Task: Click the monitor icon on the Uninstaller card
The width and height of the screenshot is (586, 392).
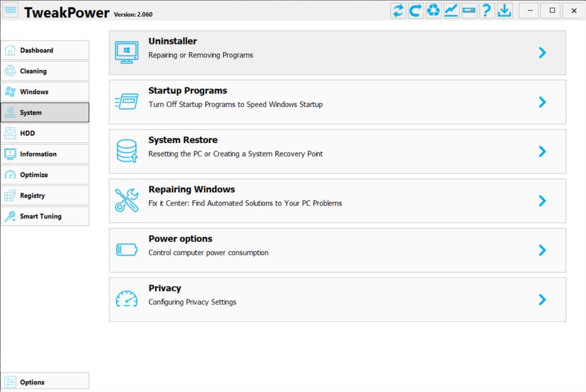Action: (126, 52)
